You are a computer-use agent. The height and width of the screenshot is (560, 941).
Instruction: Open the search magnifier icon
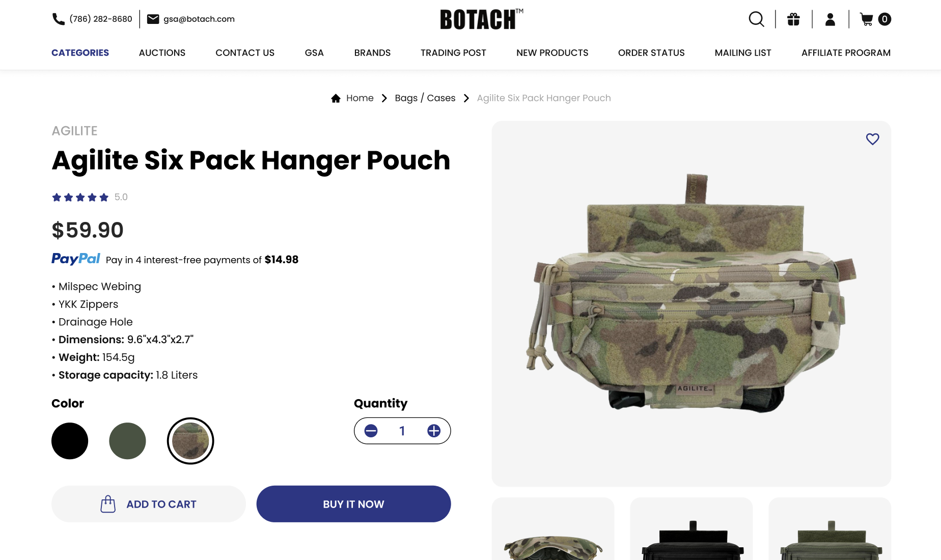756,19
